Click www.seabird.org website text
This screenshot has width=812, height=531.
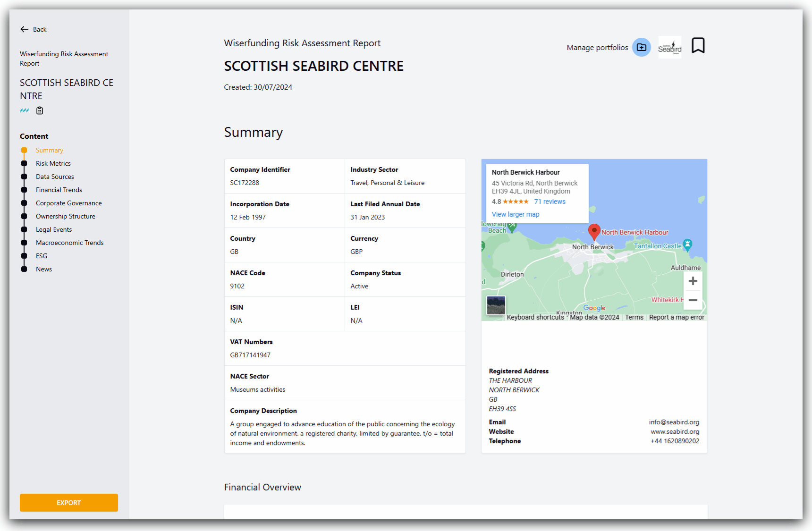pos(675,431)
